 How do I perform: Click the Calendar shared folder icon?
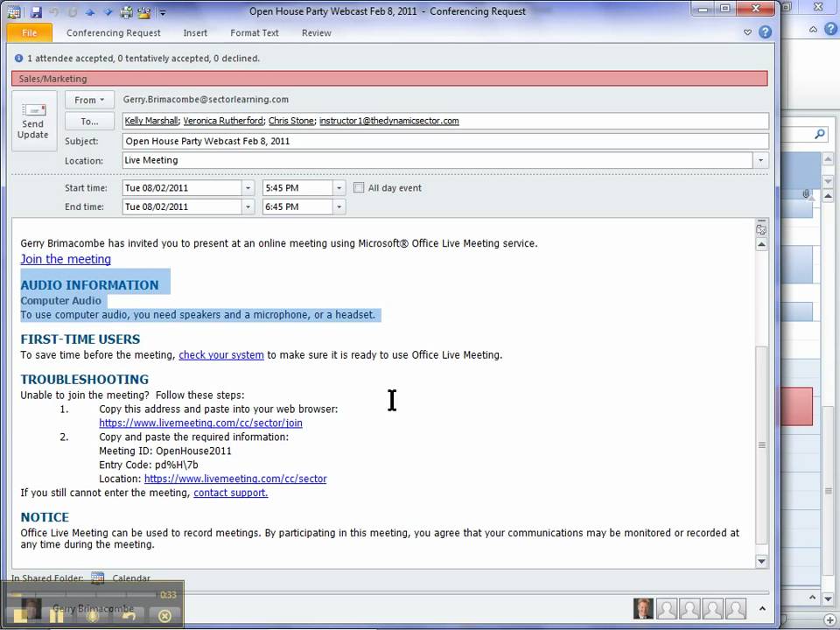tap(97, 577)
